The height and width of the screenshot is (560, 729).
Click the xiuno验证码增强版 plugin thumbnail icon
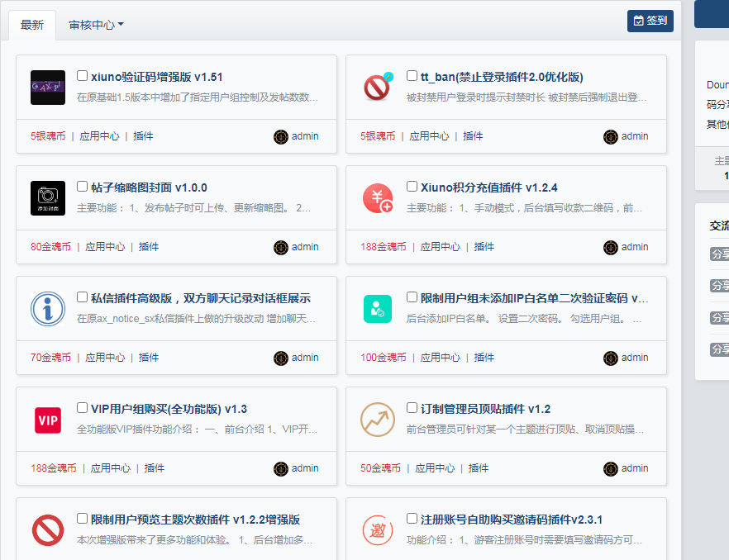[x=48, y=88]
